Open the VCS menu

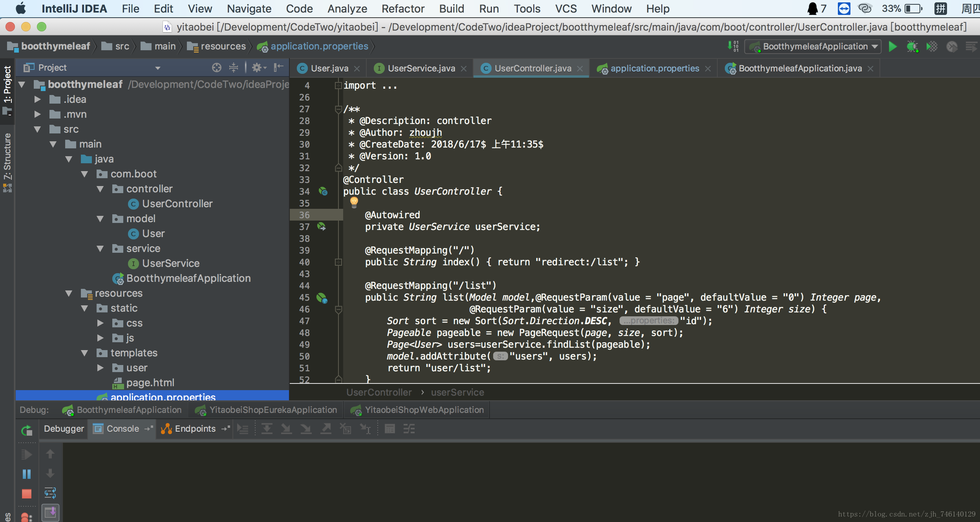point(565,9)
